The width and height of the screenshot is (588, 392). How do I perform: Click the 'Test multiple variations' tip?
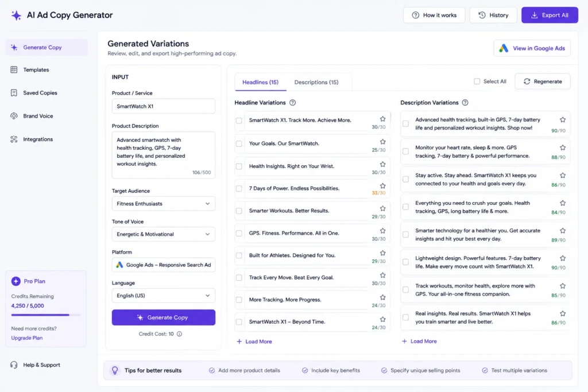coord(514,370)
